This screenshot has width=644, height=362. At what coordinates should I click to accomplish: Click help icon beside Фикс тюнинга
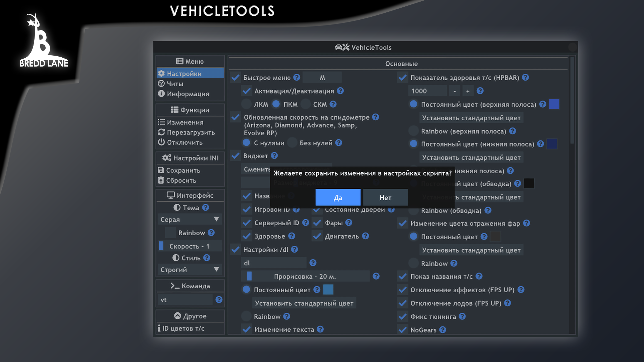(462, 316)
